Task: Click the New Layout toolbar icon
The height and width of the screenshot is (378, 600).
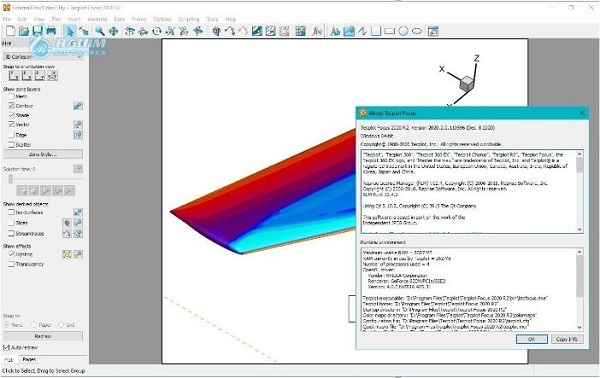Action: pos(11,31)
